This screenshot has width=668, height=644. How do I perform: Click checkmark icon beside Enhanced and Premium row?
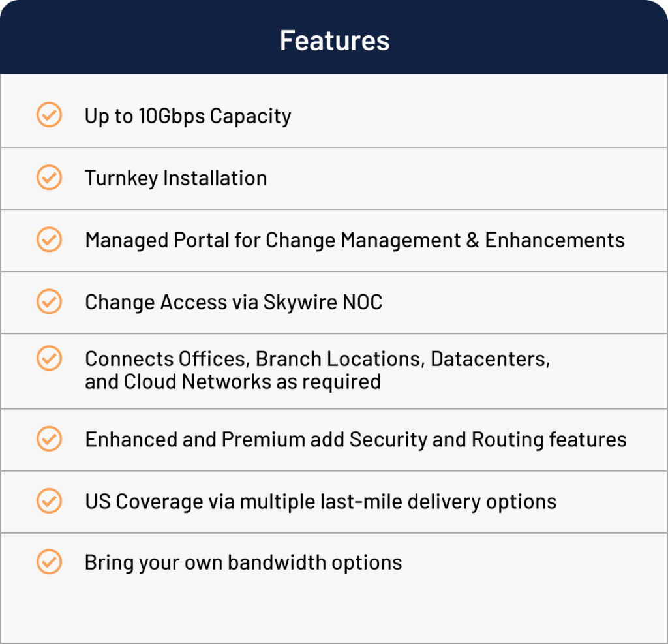[49, 438]
